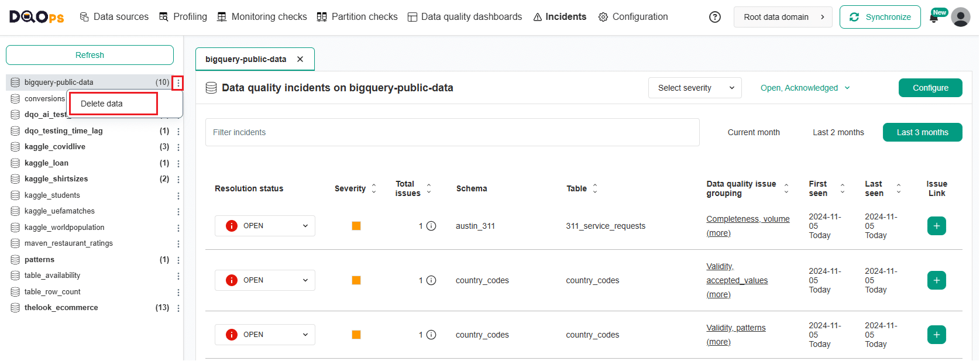
Task: Select thelook_ecommerce connection
Action: (x=61, y=308)
